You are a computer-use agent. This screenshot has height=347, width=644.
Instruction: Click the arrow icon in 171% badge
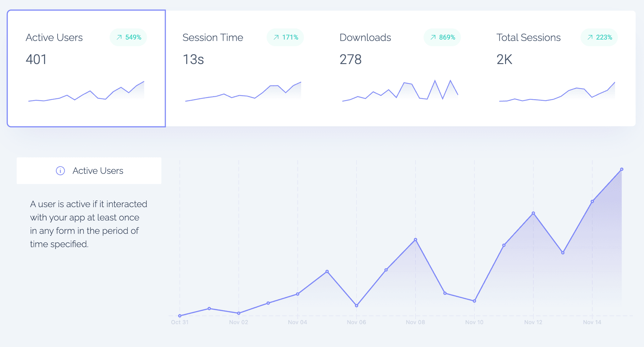pos(276,37)
